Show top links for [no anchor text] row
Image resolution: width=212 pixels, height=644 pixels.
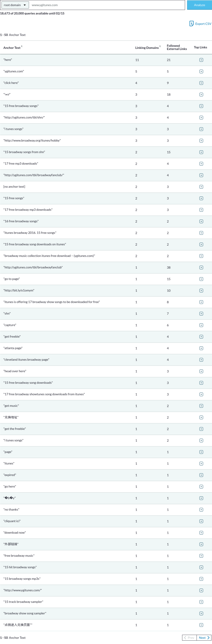pyautogui.click(x=201, y=187)
